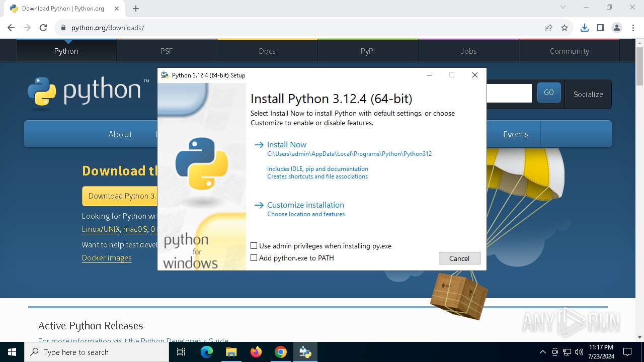Open the Jobs top navigation tab

tap(468, 51)
